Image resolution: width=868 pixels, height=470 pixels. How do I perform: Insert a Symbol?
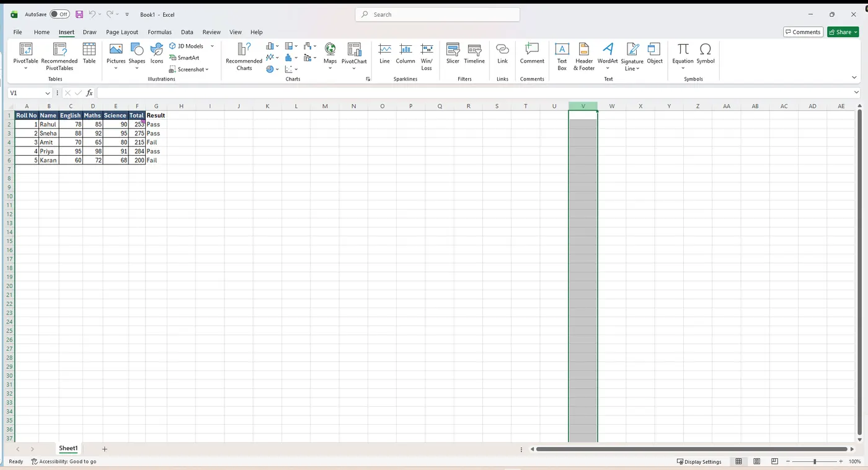tap(706, 53)
